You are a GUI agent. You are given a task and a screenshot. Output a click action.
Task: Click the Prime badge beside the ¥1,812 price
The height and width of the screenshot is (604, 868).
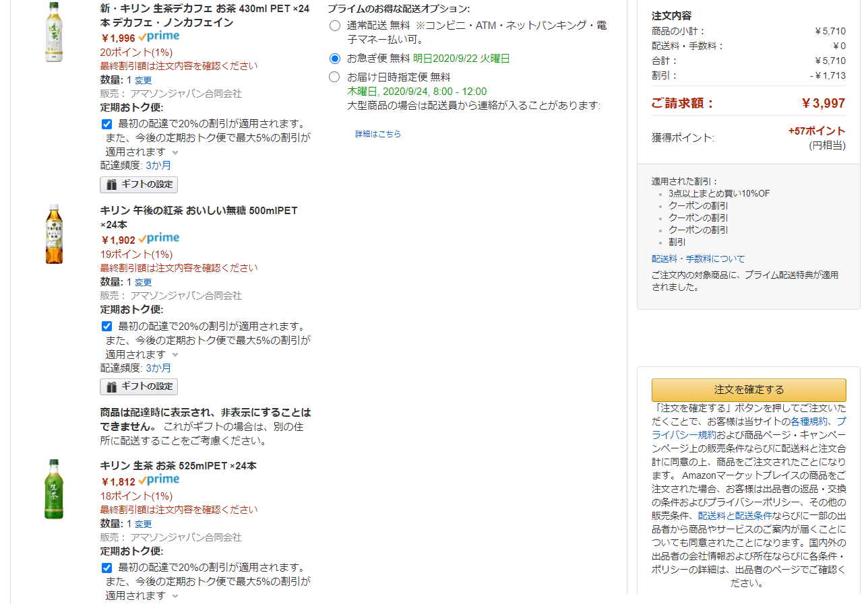pos(159,481)
